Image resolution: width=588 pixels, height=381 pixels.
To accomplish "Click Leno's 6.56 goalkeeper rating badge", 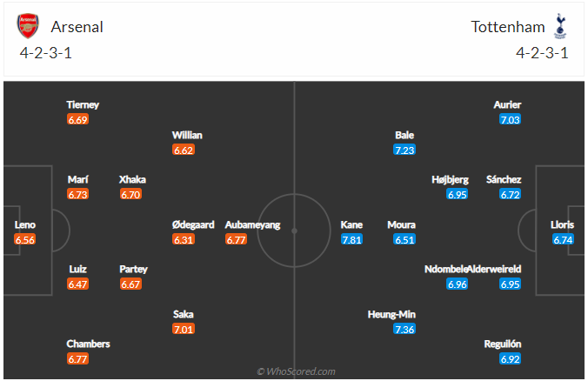I will click(24, 239).
